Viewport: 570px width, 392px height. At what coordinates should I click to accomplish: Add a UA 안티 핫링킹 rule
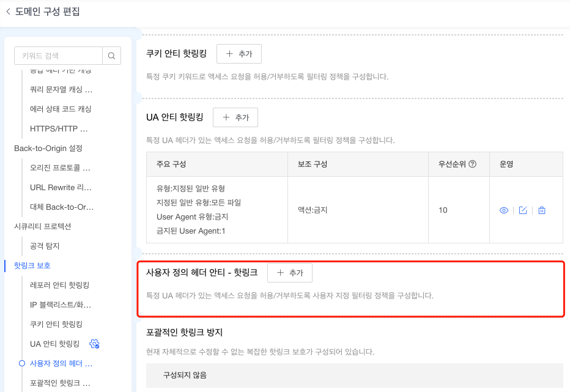(x=235, y=117)
